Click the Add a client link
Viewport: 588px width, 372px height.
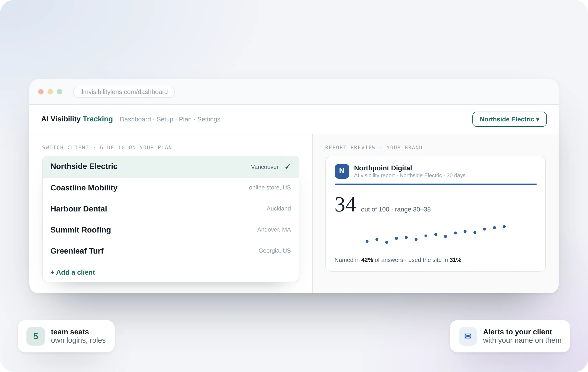pos(73,272)
